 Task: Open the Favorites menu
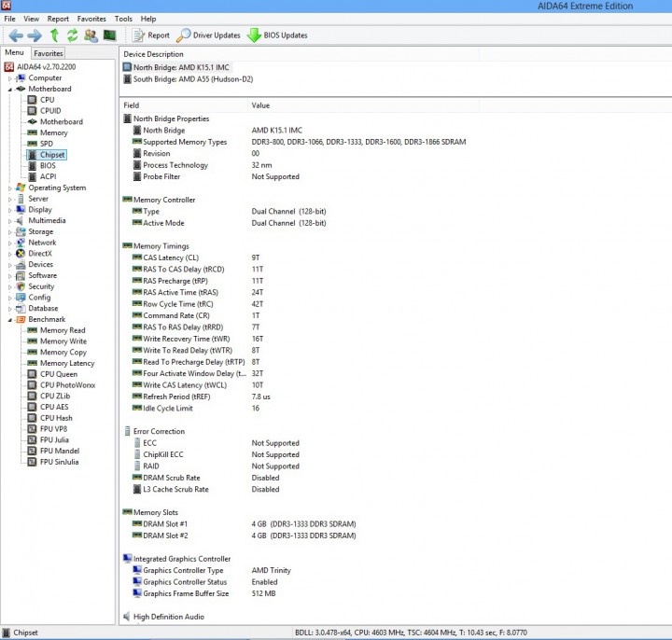coord(91,19)
